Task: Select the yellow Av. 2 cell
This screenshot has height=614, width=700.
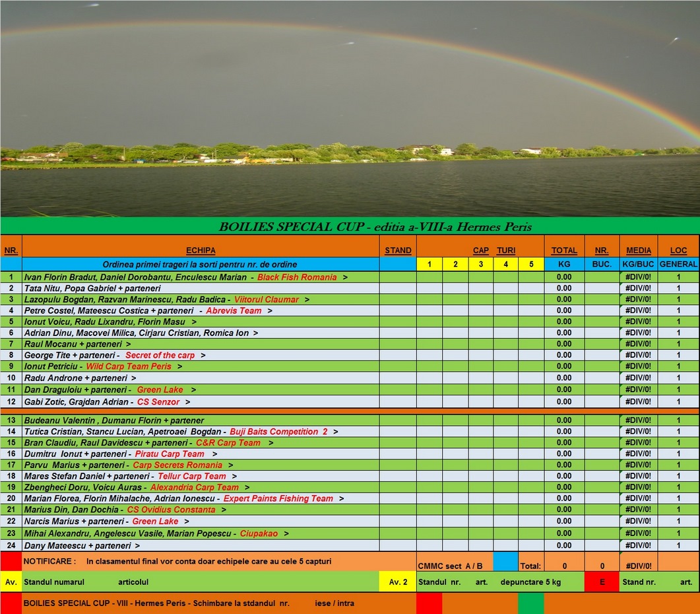Action: [398, 582]
